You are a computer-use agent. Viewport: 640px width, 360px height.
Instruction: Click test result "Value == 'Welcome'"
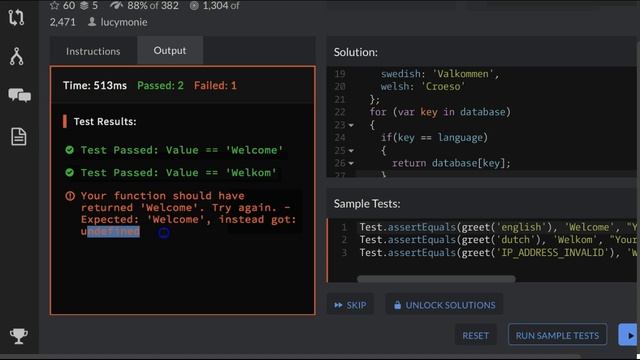tap(182, 150)
